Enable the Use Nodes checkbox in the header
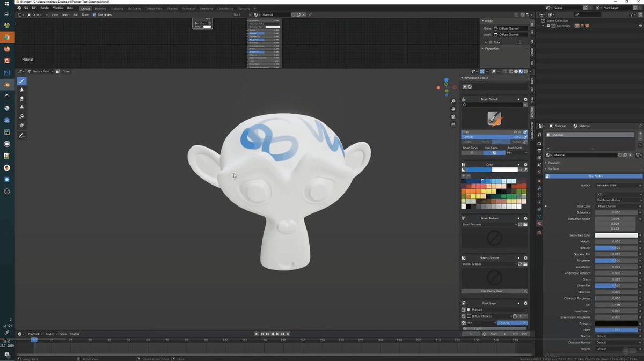Image resolution: width=644 pixels, height=361 pixels. pos(94,14)
